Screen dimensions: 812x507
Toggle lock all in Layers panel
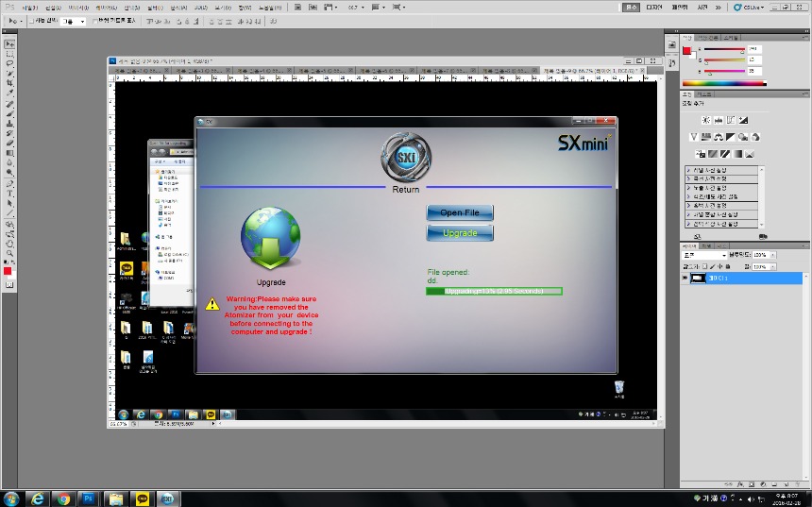[728, 266]
